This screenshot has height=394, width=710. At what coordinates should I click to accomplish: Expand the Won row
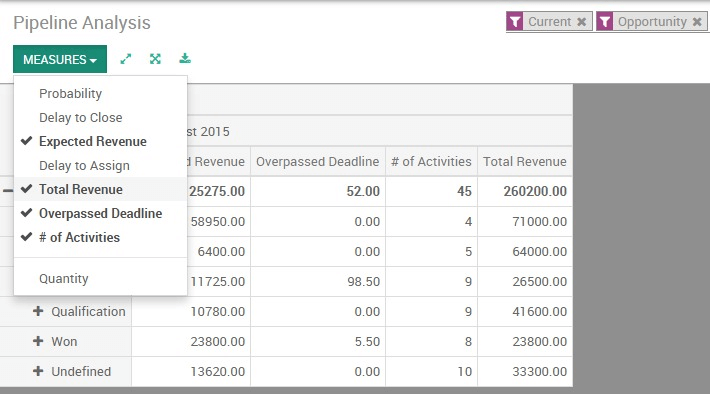click(x=38, y=341)
